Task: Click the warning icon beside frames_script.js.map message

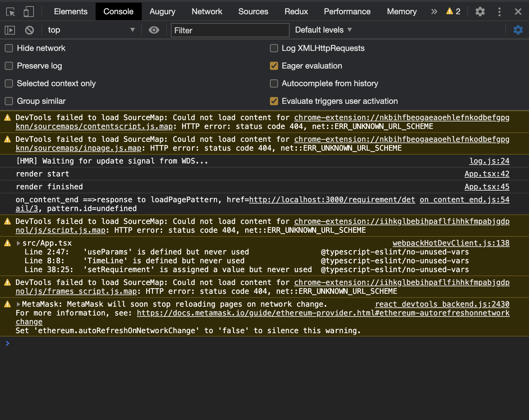Action: (x=7, y=282)
